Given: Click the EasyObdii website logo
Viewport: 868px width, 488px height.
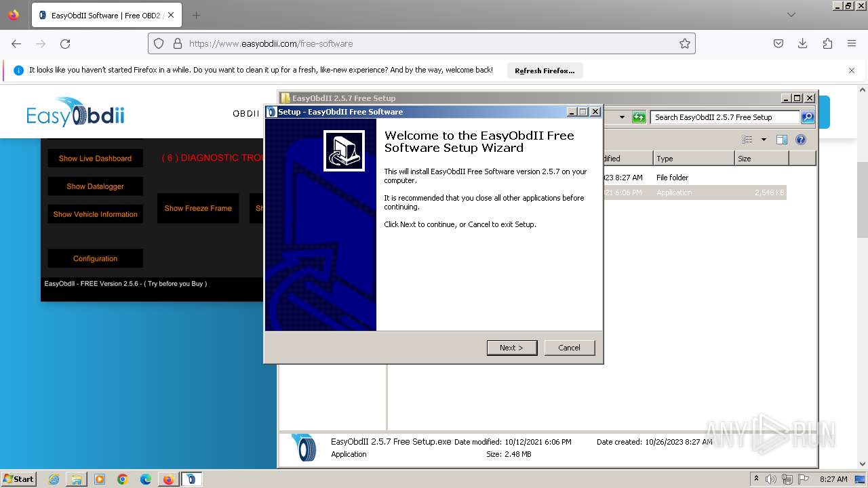Looking at the screenshot, I should (75, 113).
